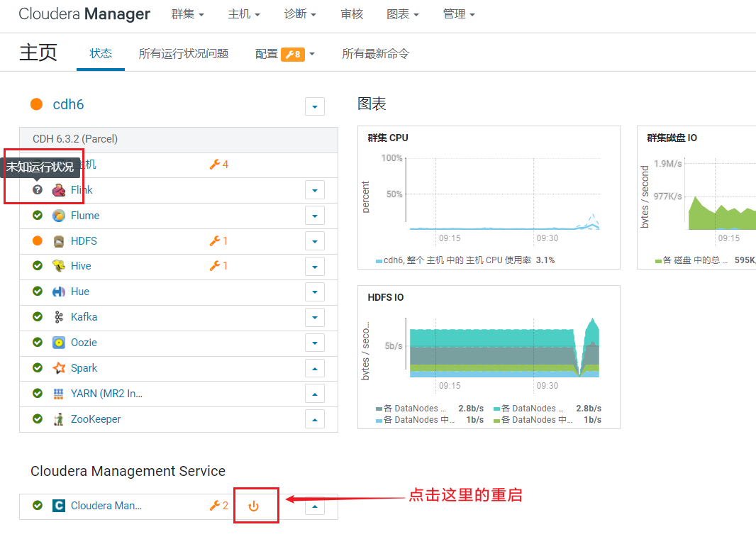Screen dimensions: 756x549
Task: Open the 群集 CPU chart
Action: point(489,198)
